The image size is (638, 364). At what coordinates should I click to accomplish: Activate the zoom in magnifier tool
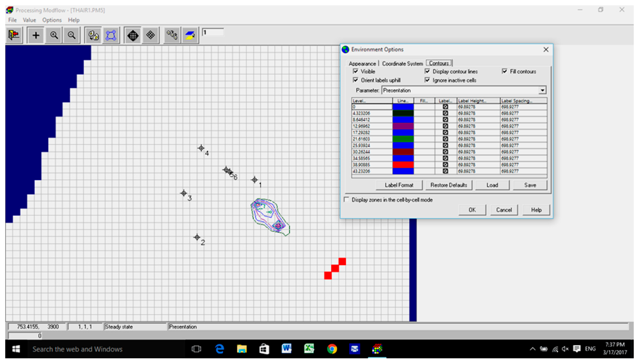pyautogui.click(x=54, y=35)
